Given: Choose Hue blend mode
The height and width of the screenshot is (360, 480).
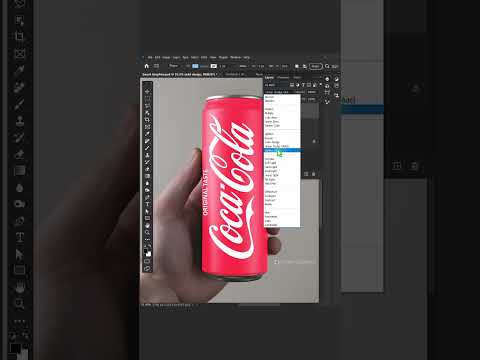Looking at the screenshot, I should point(282,212).
